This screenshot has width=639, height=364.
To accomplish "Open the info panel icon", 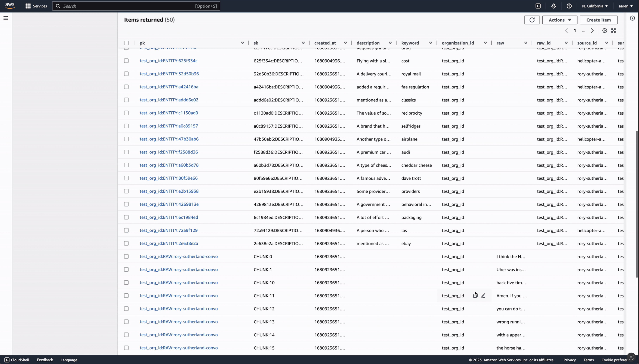I will pyautogui.click(x=632, y=18).
